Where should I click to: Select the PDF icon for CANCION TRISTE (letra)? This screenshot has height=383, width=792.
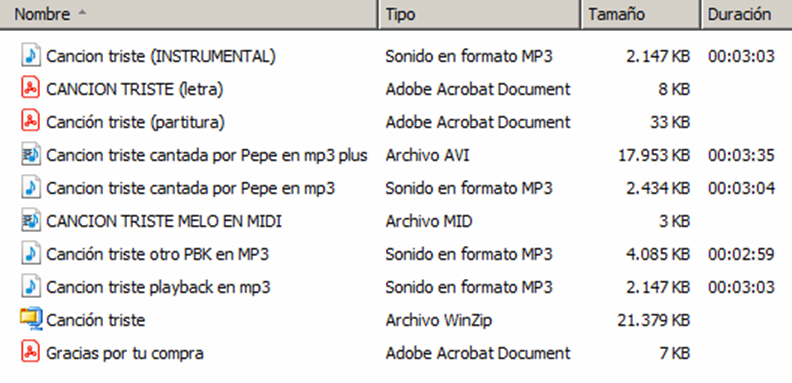(x=31, y=89)
